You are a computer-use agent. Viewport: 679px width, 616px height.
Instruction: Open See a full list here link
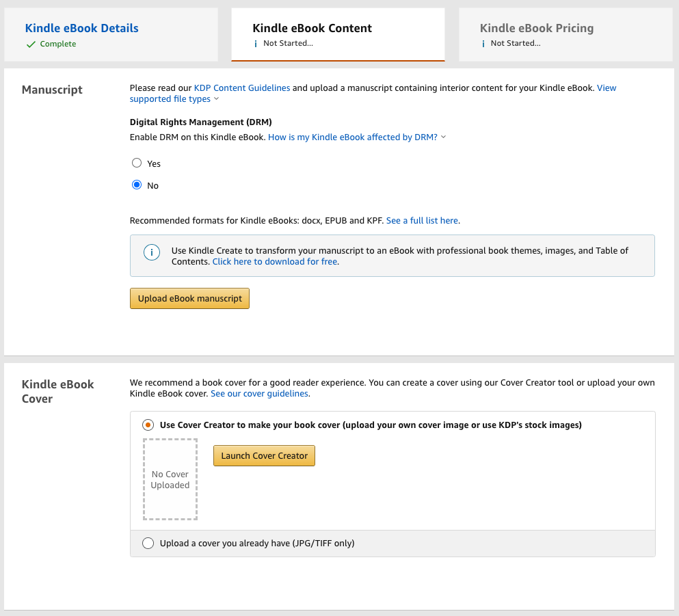click(423, 221)
